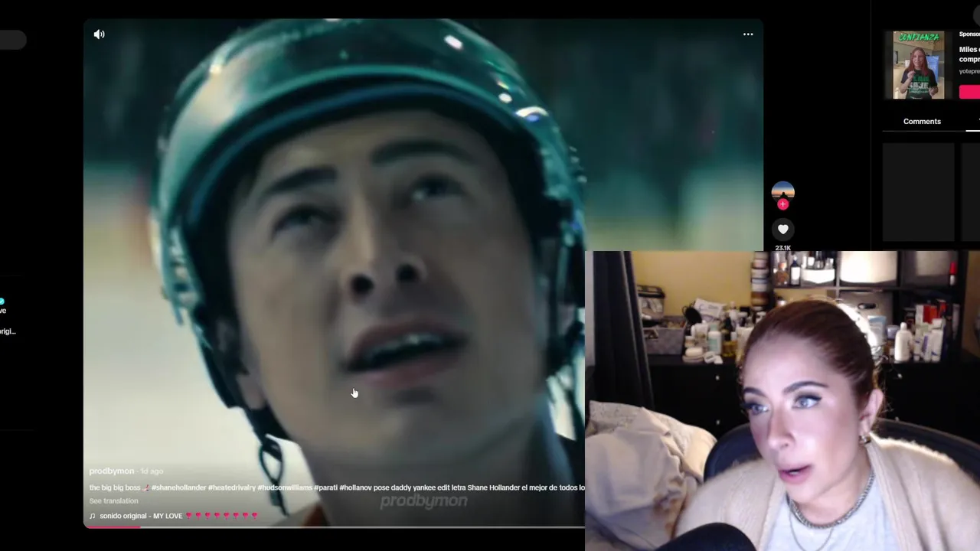Click See translation under the caption
The width and height of the screenshot is (980, 551).
pyautogui.click(x=113, y=501)
